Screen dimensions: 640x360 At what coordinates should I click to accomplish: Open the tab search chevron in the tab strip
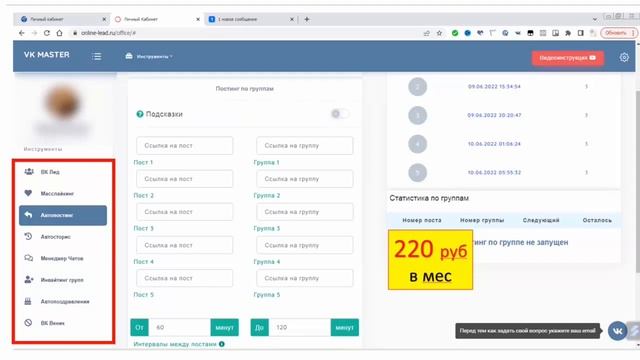click(594, 19)
